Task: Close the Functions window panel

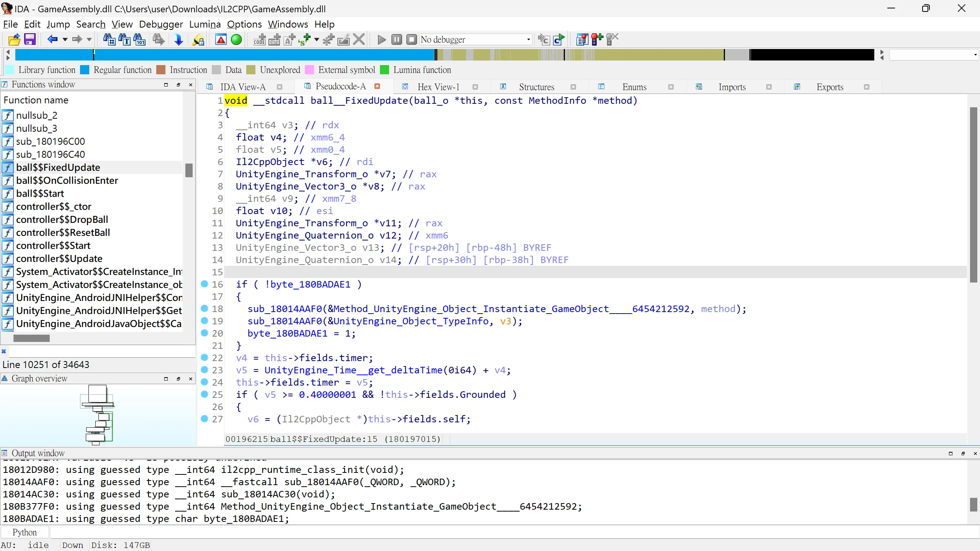Action: tap(191, 85)
